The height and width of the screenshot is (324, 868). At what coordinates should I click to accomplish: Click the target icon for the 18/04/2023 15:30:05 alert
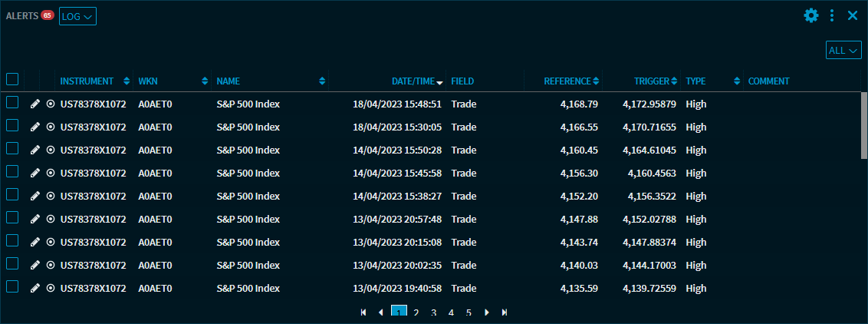[x=51, y=127]
